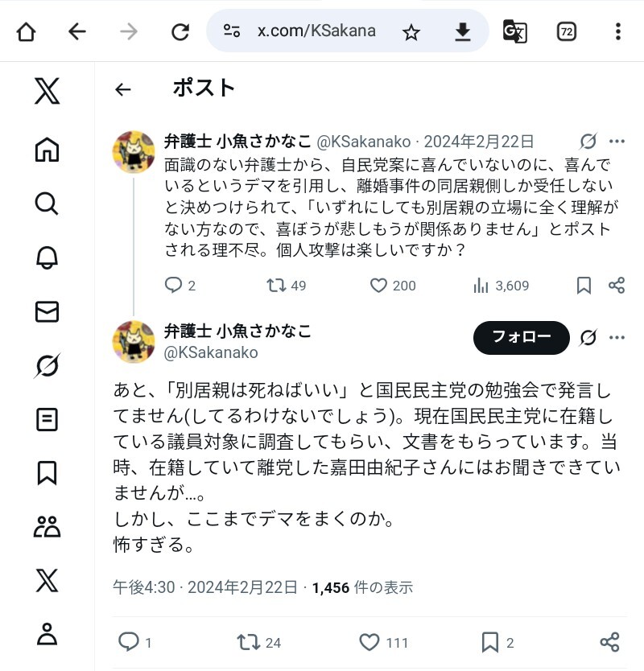Open Search from the sidebar magnifier
The image size is (644, 671).
coord(47,204)
